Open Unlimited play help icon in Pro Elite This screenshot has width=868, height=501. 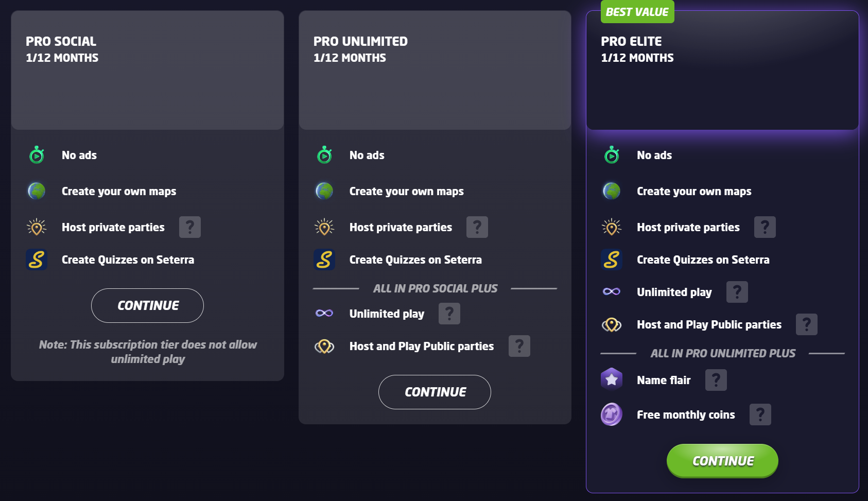coord(737,292)
